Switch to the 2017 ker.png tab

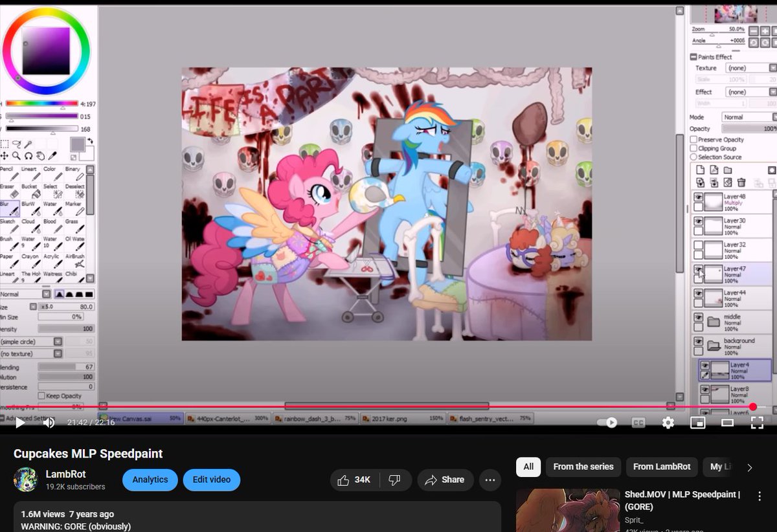click(403, 419)
